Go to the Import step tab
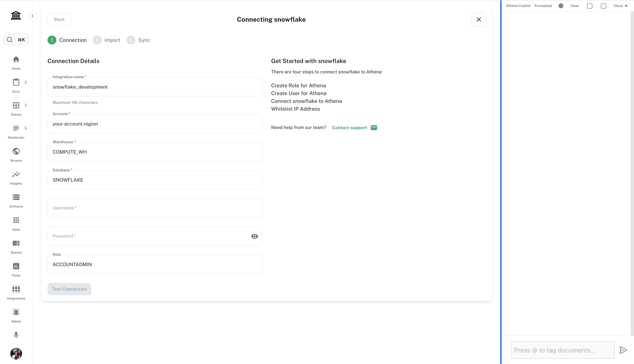The image size is (634, 364). 107,40
